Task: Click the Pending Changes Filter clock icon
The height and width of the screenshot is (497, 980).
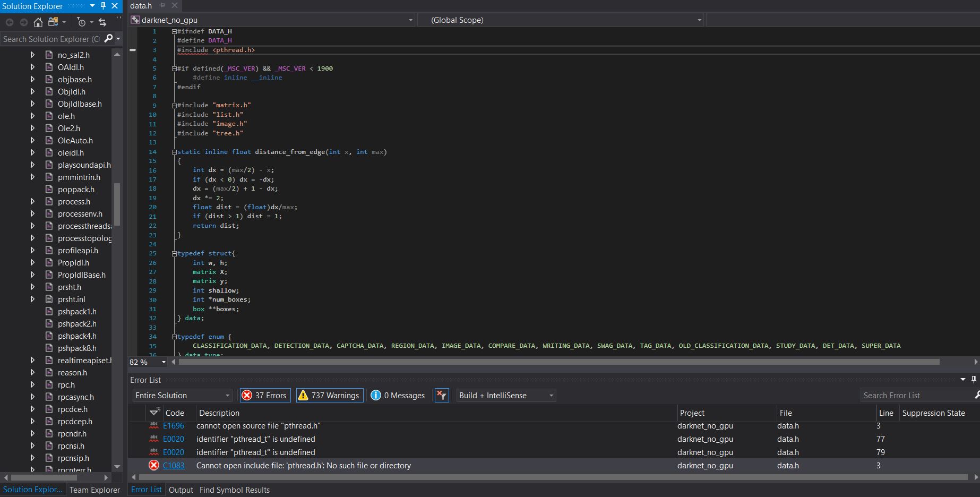Action: [x=81, y=22]
